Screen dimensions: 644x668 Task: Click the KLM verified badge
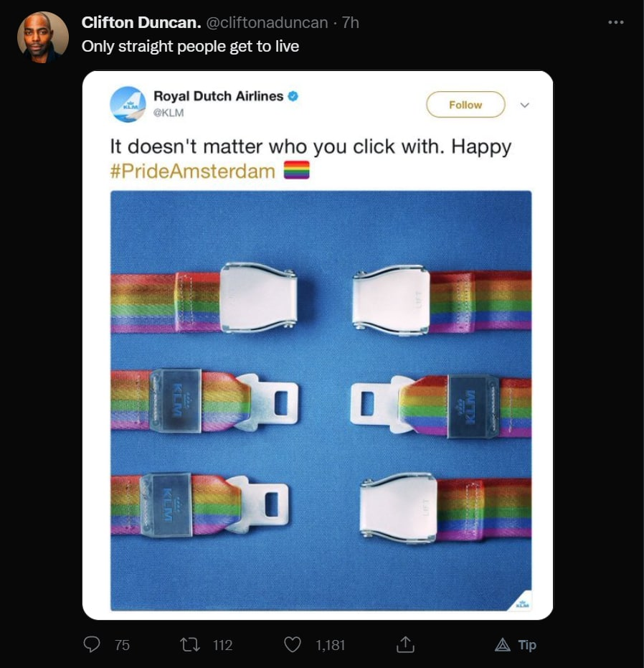coord(293,96)
